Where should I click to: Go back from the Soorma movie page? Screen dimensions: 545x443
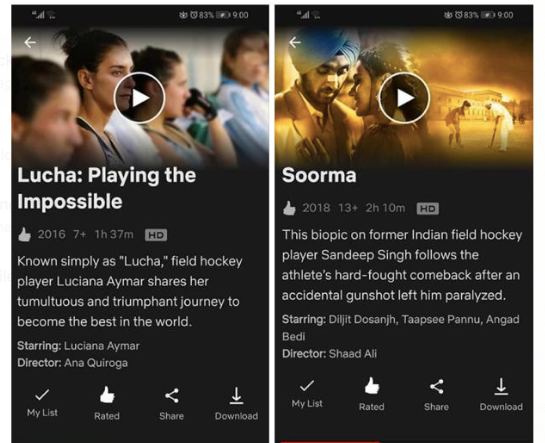tap(295, 42)
